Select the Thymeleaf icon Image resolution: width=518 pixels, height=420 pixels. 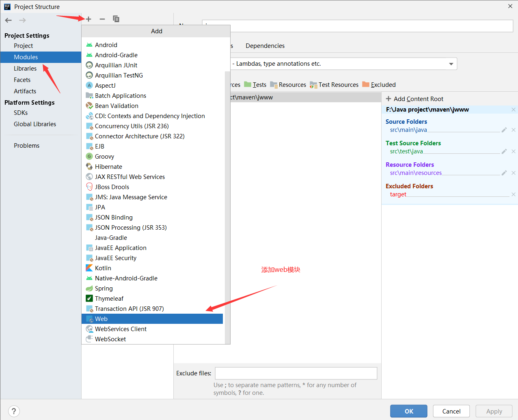tap(89, 299)
